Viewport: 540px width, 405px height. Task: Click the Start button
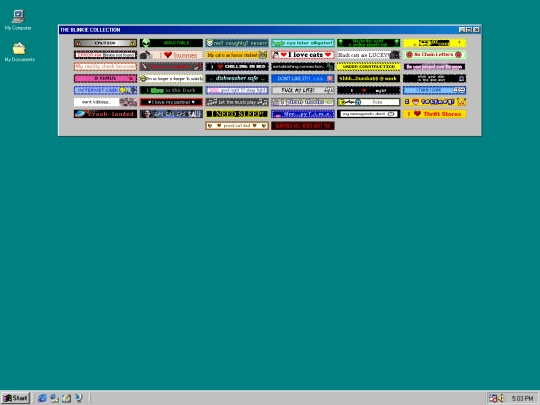[x=15, y=398]
